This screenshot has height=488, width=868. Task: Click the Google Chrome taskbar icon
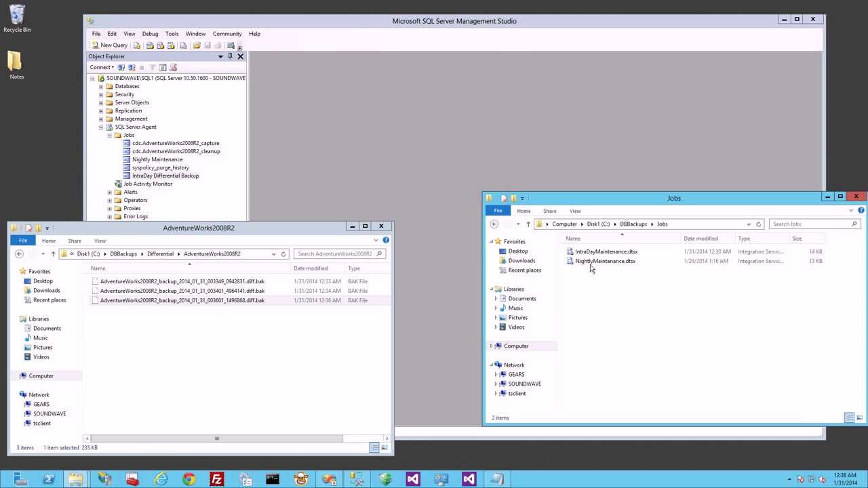189,479
